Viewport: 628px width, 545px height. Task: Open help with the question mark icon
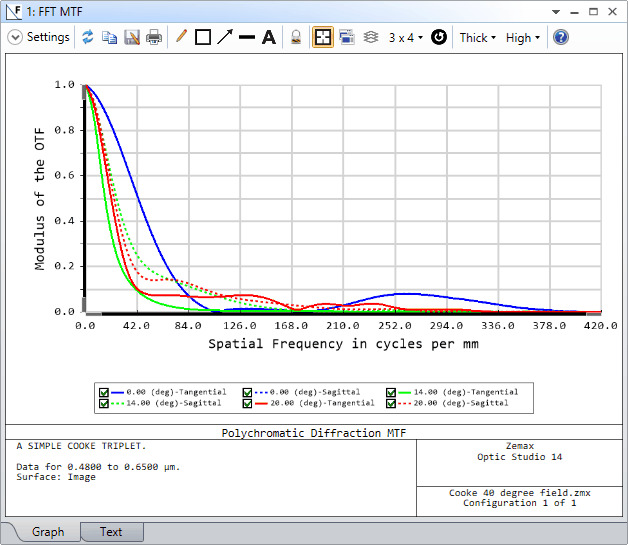pyautogui.click(x=561, y=37)
